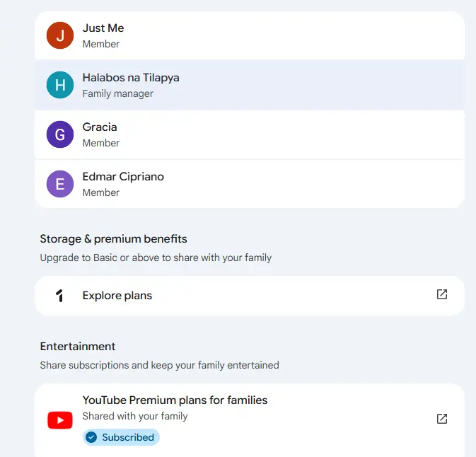Open YouTube Premium plans for families
Image resolution: width=476 pixels, height=457 pixels.
(x=250, y=420)
